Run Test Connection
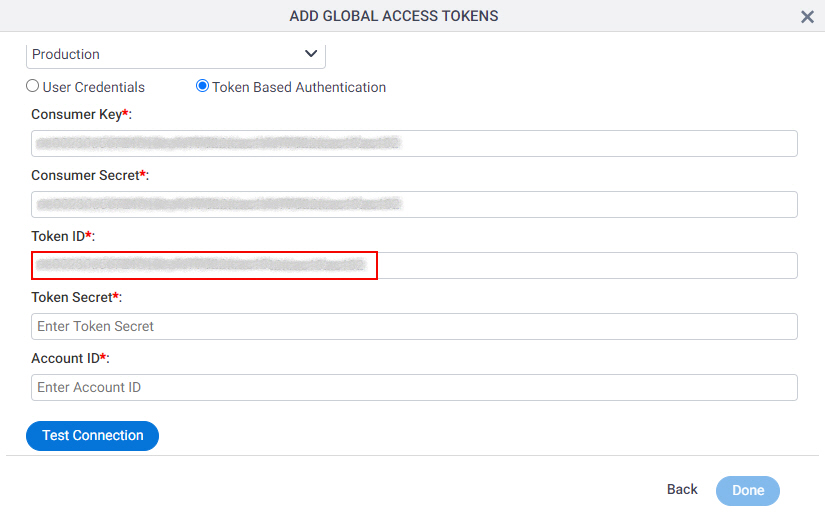Screen dimensions: 825x519 tap(92, 436)
